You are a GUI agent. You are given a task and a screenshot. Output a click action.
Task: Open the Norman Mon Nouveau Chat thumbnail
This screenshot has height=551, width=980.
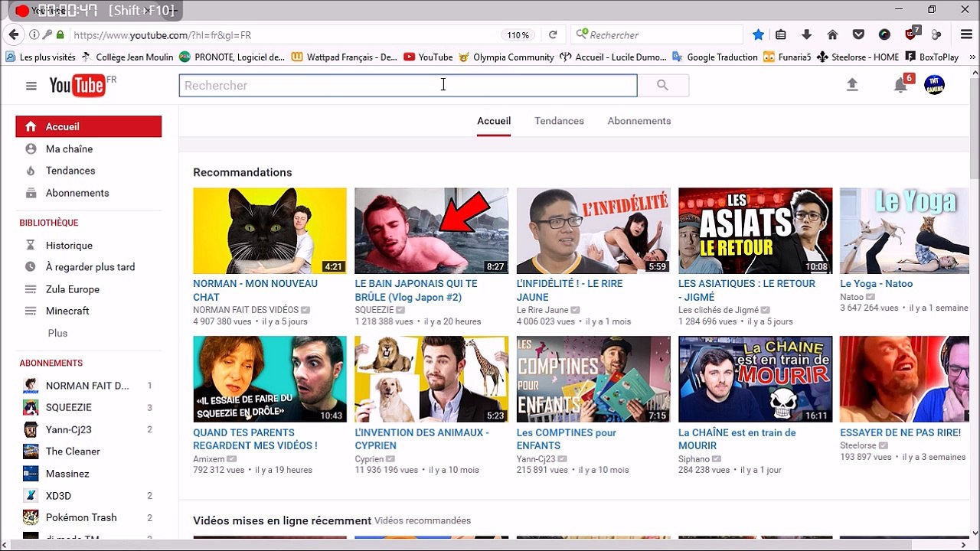269,230
